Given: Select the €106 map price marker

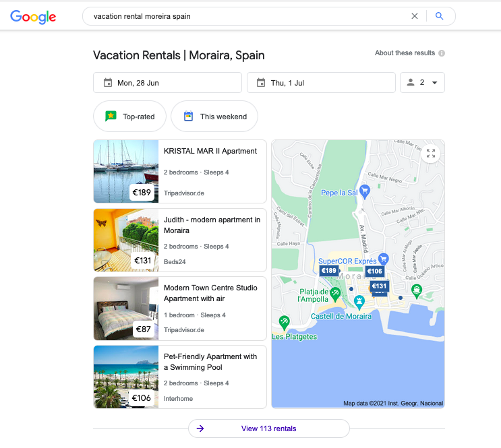Looking at the screenshot, I should coord(374,271).
